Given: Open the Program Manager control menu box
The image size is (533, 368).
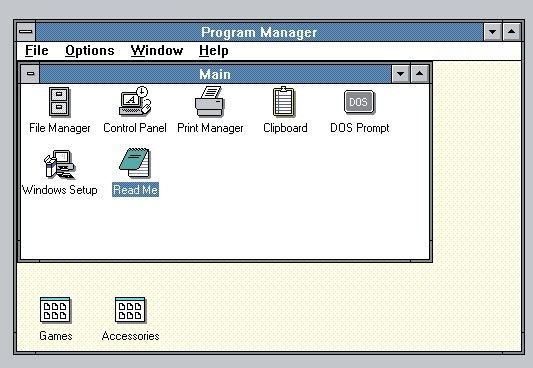Looking at the screenshot, I should (x=26, y=32).
